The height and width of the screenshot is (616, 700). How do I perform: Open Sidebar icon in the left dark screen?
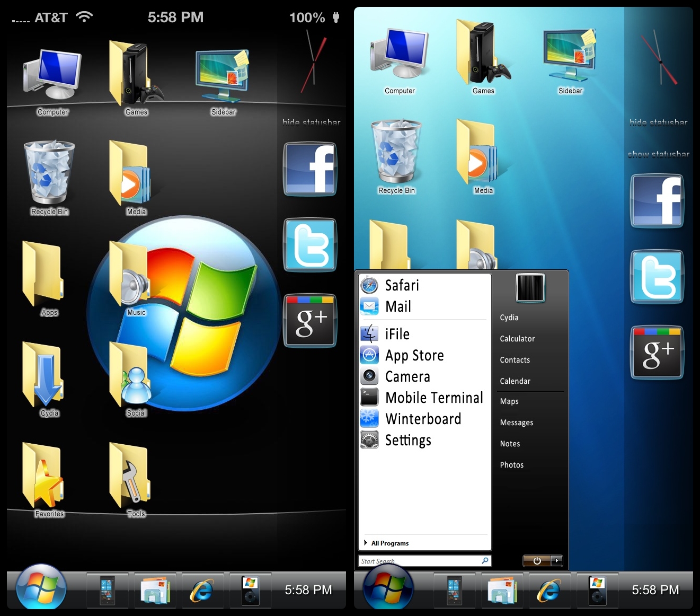pos(223,76)
